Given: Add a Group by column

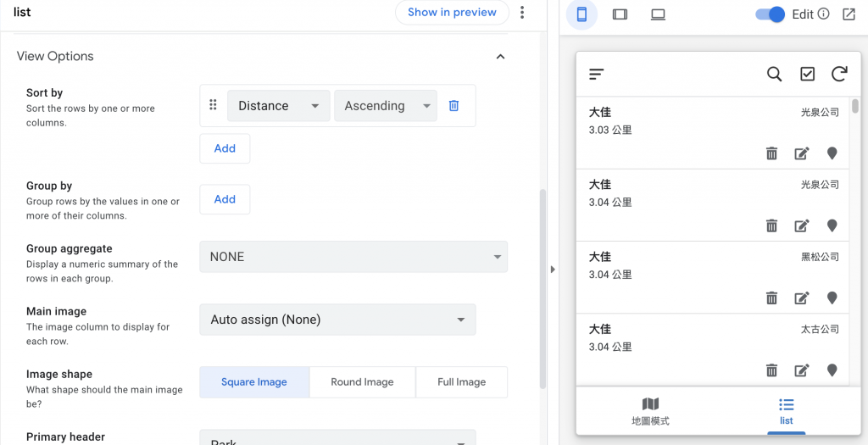Looking at the screenshot, I should 225,199.
